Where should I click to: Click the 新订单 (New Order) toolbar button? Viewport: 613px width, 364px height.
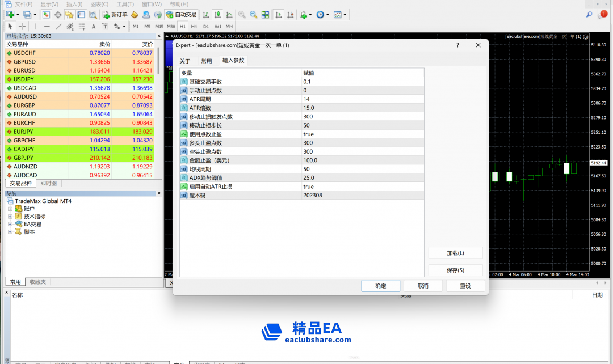pyautogui.click(x=115, y=14)
